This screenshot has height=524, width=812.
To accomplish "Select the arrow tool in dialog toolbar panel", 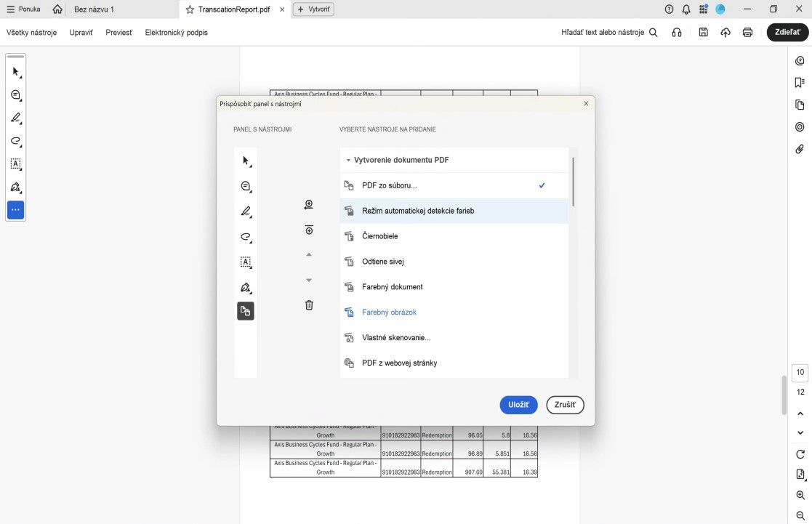I will point(246,161).
